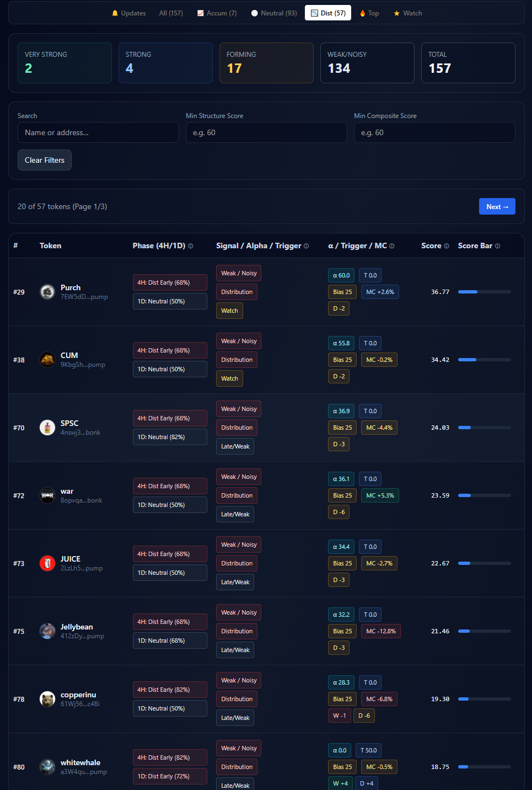This screenshot has height=790, width=532.
Task: Click the JUICE token avatar
Action: pos(47,563)
